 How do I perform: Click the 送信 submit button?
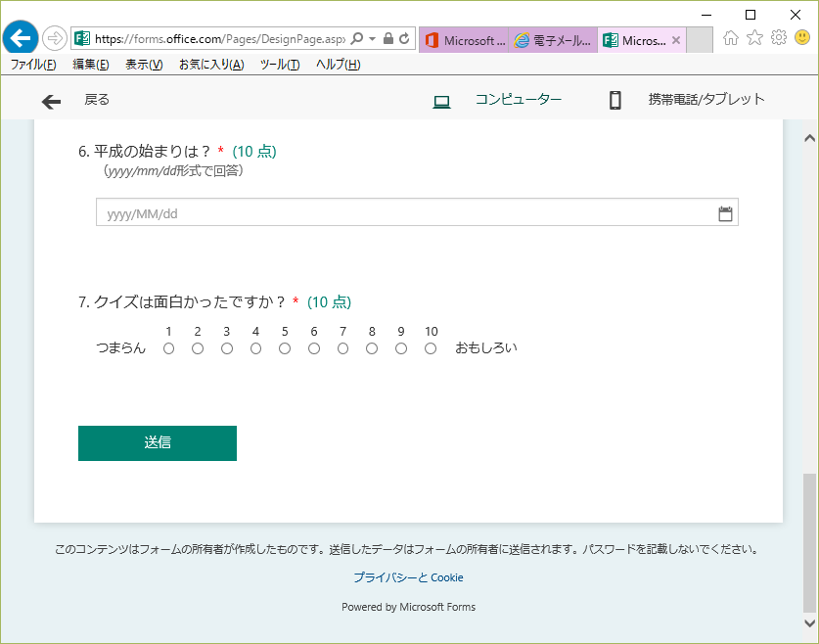coord(158,443)
